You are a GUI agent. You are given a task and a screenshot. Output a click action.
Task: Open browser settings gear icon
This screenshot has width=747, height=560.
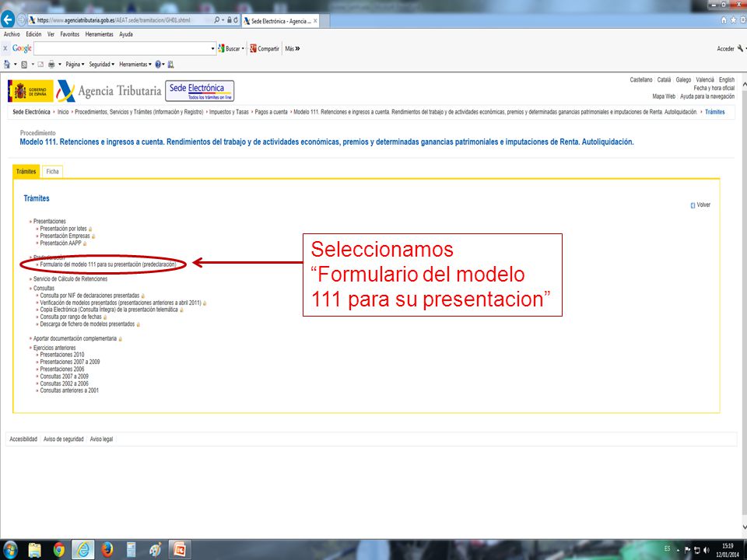(x=742, y=20)
